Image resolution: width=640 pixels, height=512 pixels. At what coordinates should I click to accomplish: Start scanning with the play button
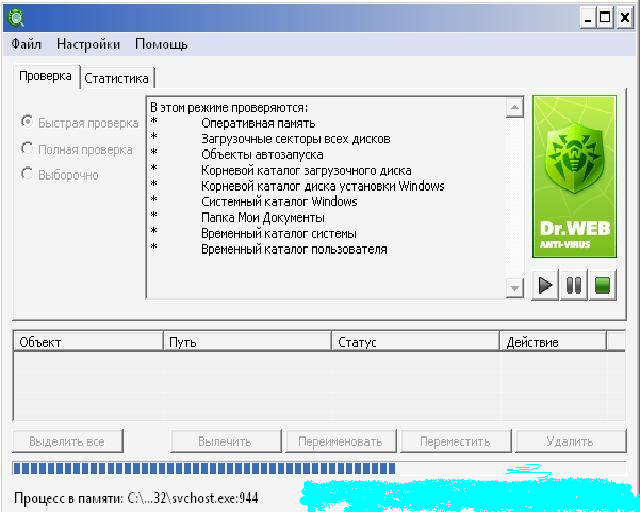545,285
